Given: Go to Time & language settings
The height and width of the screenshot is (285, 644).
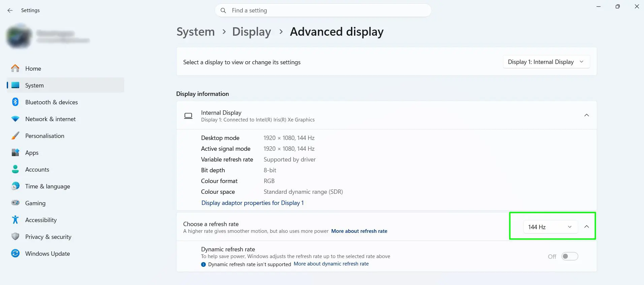Looking at the screenshot, I should point(66,186).
